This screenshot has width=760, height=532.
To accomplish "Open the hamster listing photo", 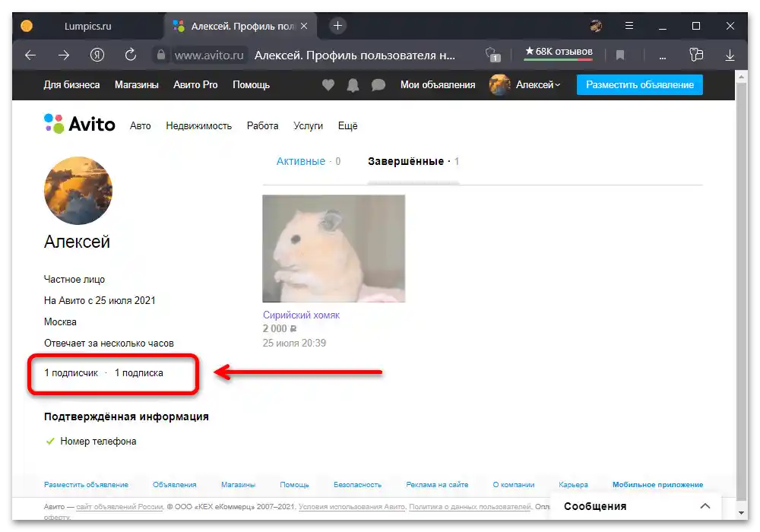I will pyautogui.click(x=334, y=249).
